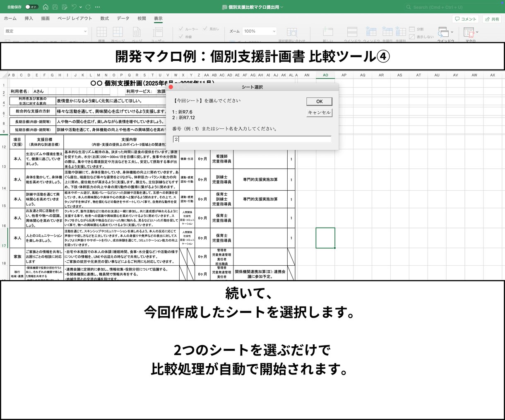505x420 pixels.
Task: Switch to the 校閲 tab
Action: (142, 19)
